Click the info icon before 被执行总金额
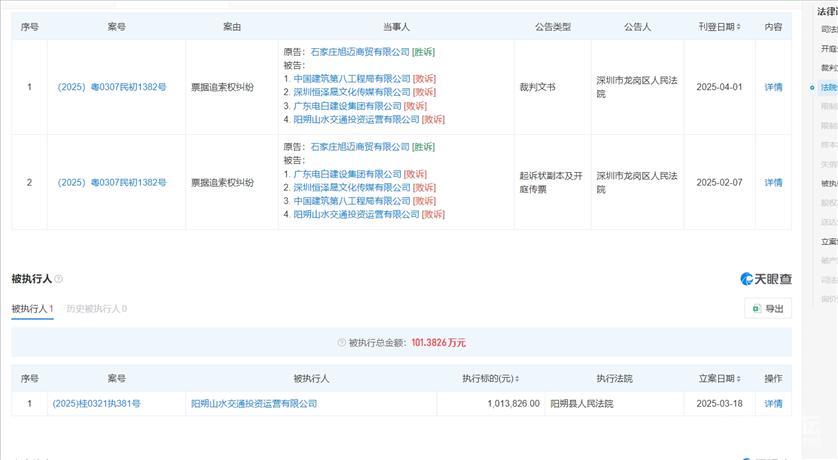This screenshot has width=838, height=460. point(341,343)
